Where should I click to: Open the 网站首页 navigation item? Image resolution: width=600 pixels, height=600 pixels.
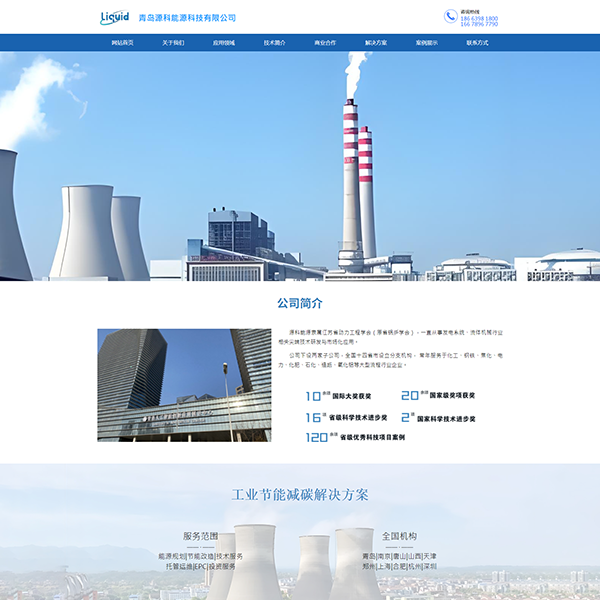[122, 43]
